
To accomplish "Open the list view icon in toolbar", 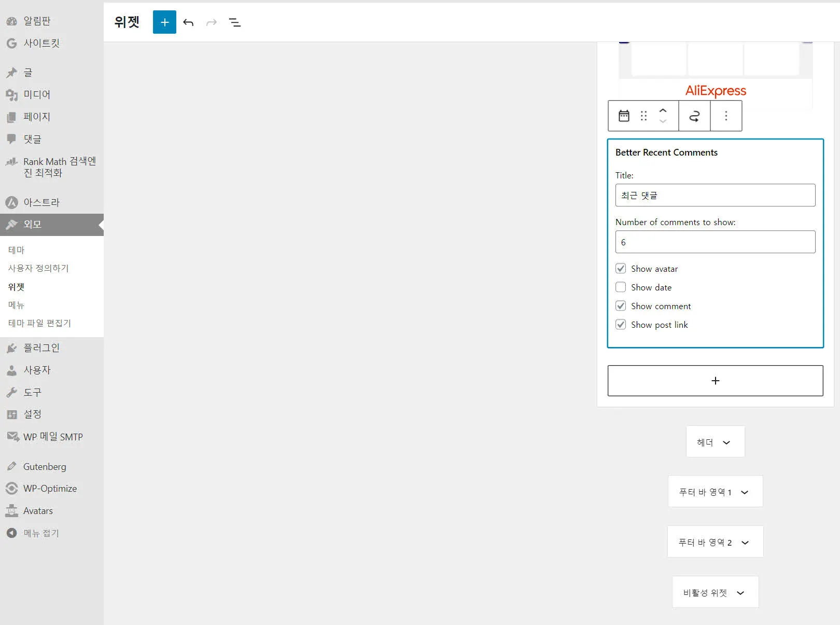I will tap(234, 22).
